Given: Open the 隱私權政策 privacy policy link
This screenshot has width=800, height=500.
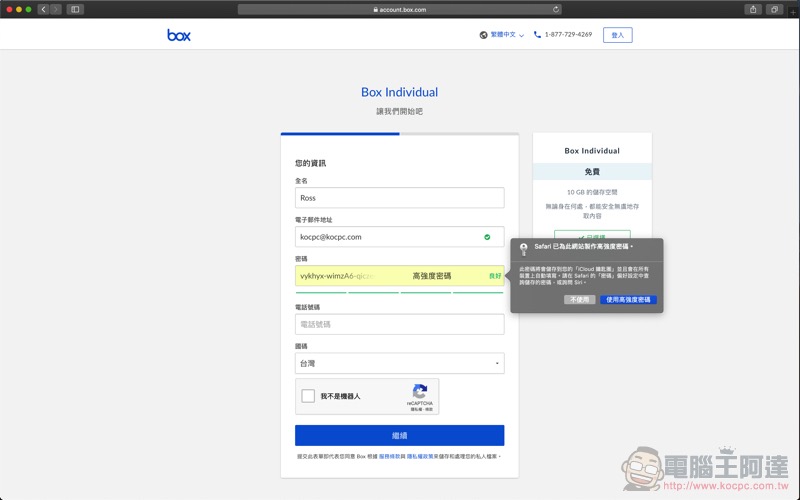Looking at the screenshot, I should point(420,456).
